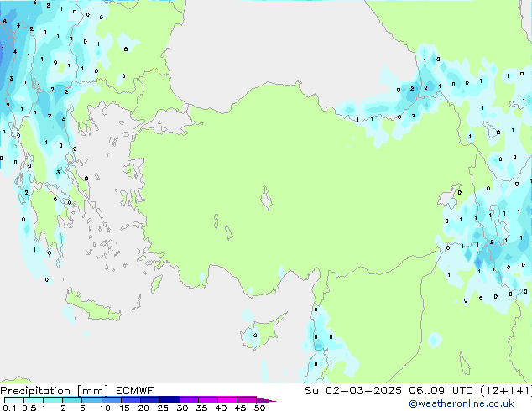Click the 45 to 50 mm legend swatch
This screenshot has width=532, height=411.
(x=247, y=400)
